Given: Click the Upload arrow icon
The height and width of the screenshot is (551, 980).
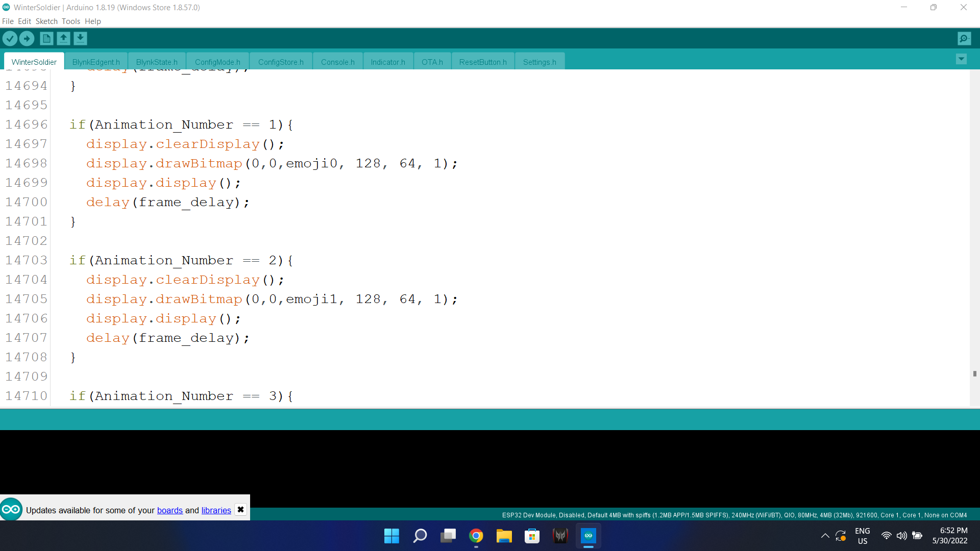Looking at the screenshot, I should 27,38.
